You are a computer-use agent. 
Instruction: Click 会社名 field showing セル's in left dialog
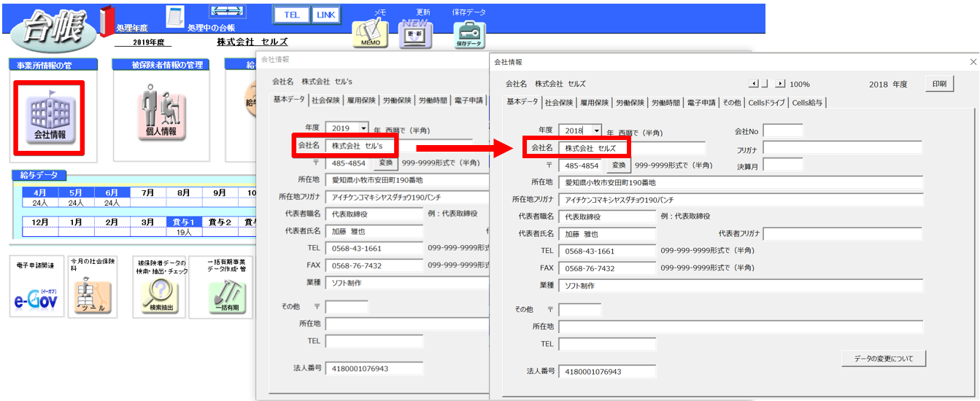[x=398, y=146]
